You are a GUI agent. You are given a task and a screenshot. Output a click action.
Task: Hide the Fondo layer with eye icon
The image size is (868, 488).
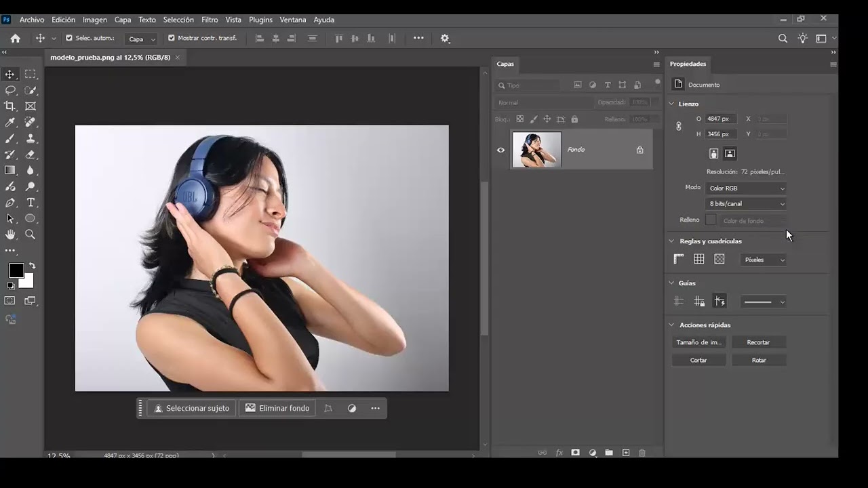tap(501, 150)
